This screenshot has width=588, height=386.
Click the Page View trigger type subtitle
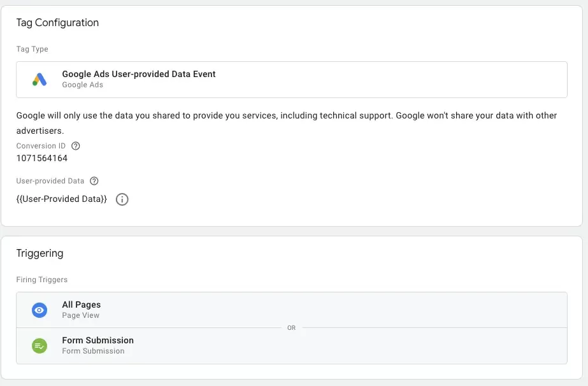81,315
